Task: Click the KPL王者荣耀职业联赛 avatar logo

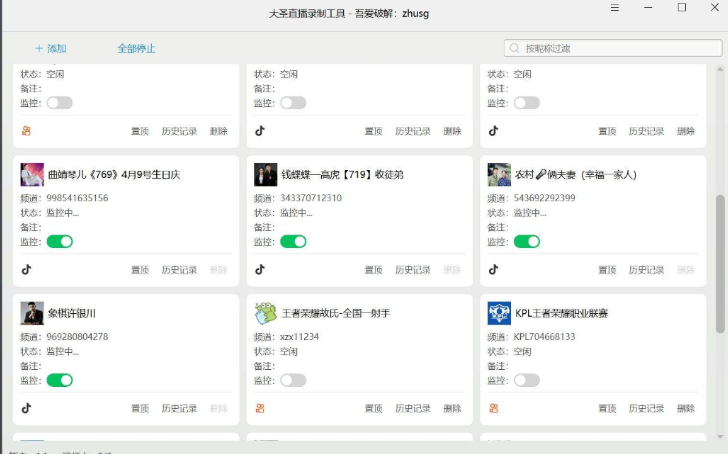Action: (x=499, y=313)
